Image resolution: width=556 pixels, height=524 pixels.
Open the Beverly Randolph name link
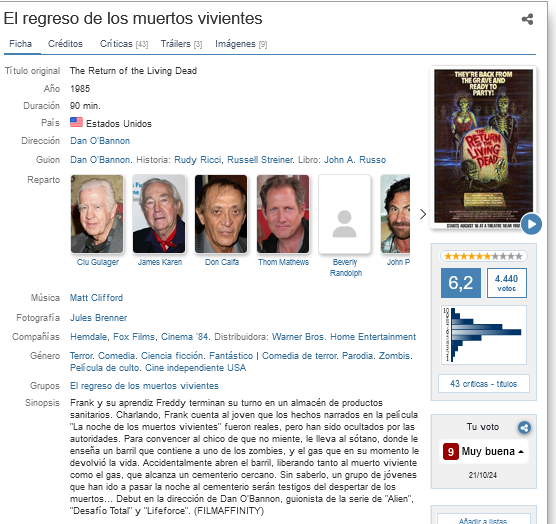coord(345,267)
